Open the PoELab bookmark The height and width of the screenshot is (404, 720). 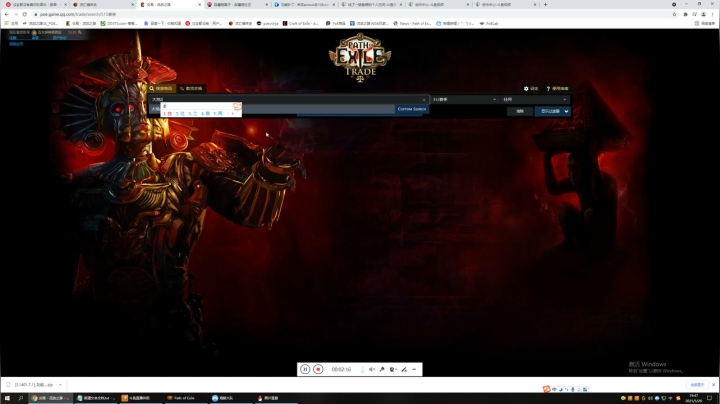click(489, 23)
